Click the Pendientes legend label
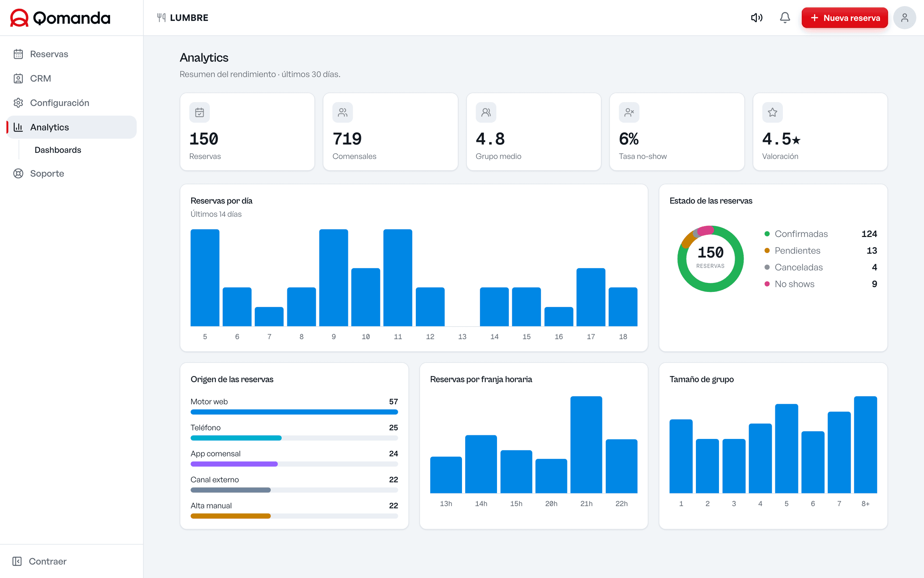 (797, 251)
